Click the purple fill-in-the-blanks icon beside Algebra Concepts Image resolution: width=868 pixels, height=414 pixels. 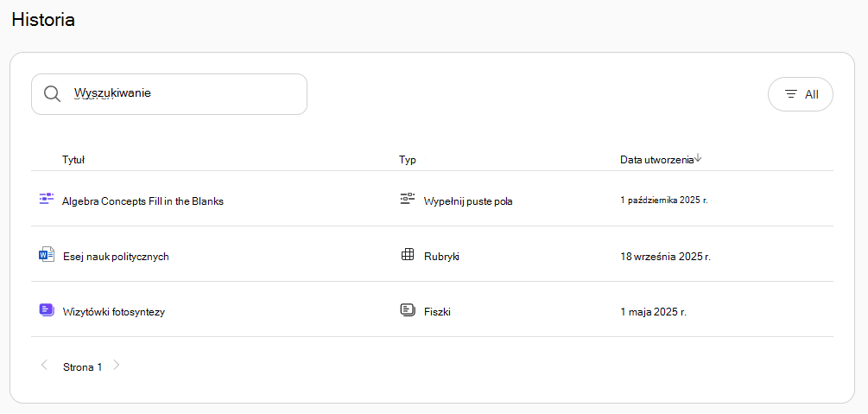pos(47,199)
